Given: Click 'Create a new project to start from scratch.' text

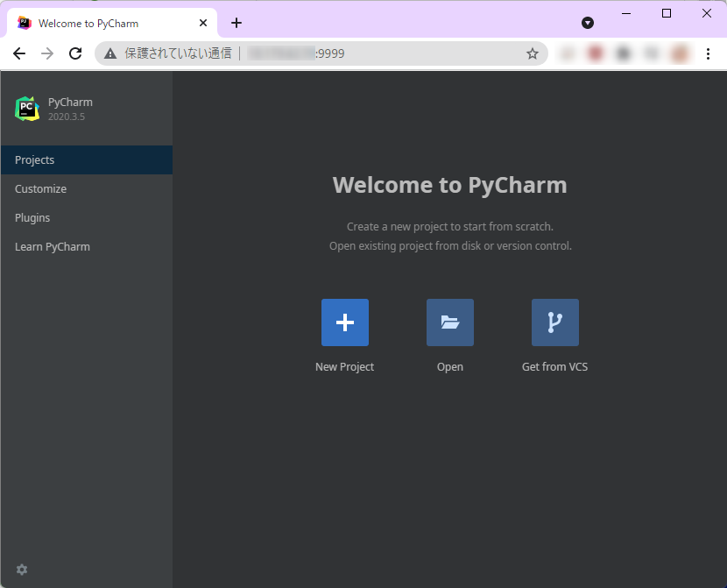Looking at the screenshot, I should click(450, 227).
